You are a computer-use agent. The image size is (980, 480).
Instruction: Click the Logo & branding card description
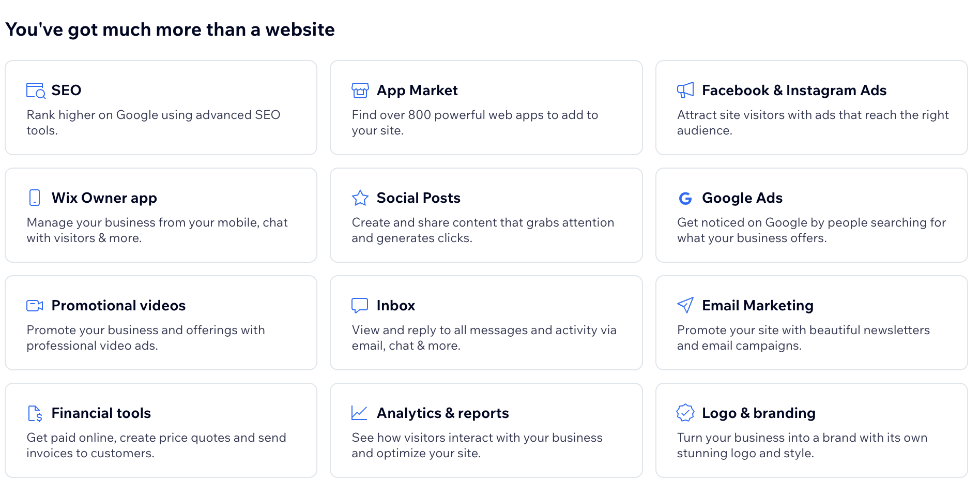[x=802, y=445]
